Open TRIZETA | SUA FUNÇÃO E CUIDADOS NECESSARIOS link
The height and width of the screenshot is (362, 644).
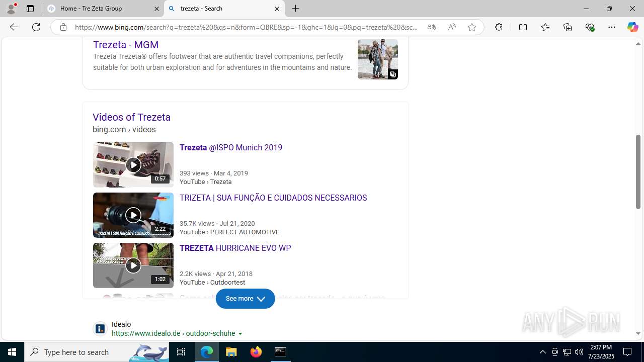273,198
